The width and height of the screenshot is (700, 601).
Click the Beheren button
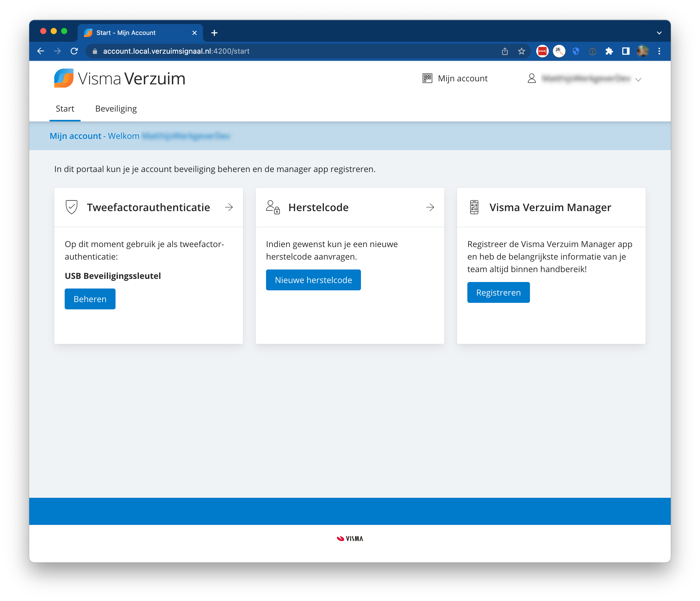[90, 299]
